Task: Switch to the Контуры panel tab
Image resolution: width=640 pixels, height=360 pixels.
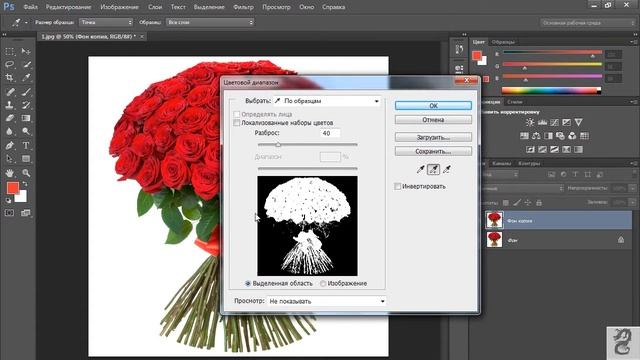Action: [x=529, y=163]
